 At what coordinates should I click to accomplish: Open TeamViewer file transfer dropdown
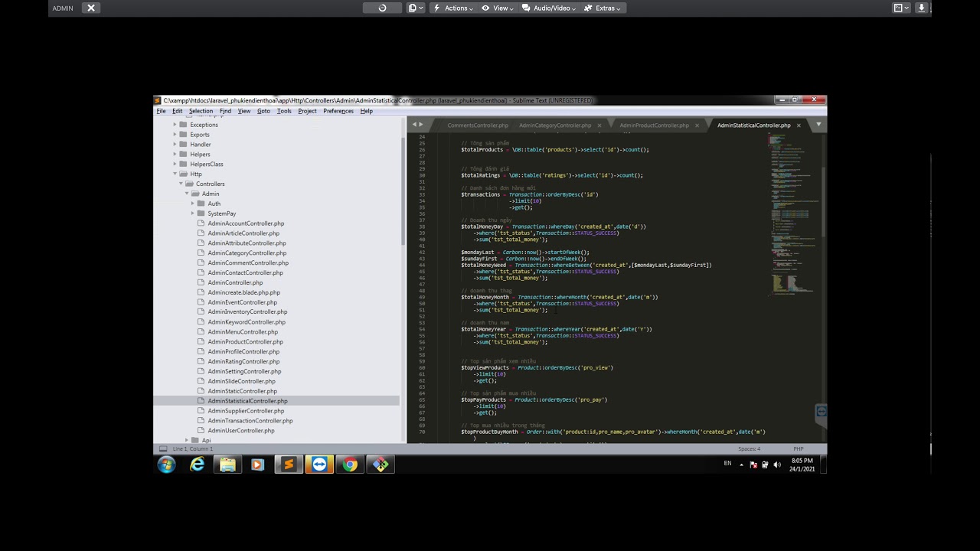click(x=416, y=8)
